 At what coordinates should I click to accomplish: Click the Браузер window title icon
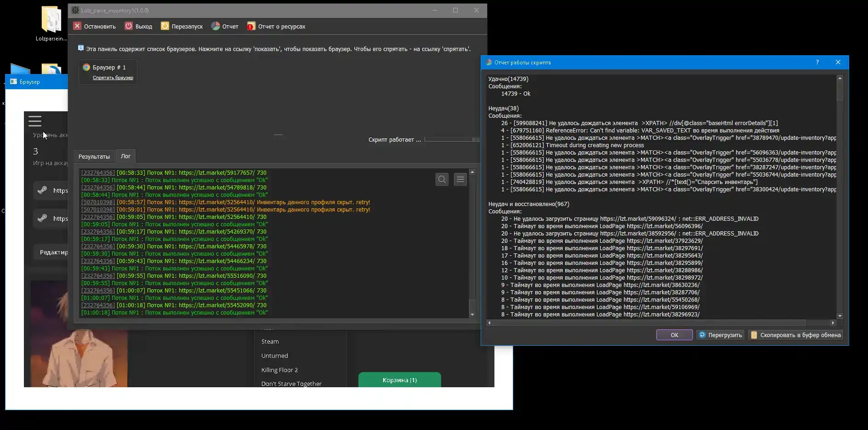[x=13, y=82]
